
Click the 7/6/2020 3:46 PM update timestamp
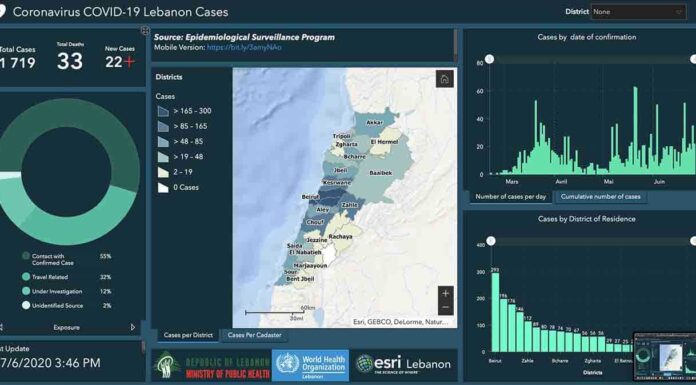coord(50,363)
